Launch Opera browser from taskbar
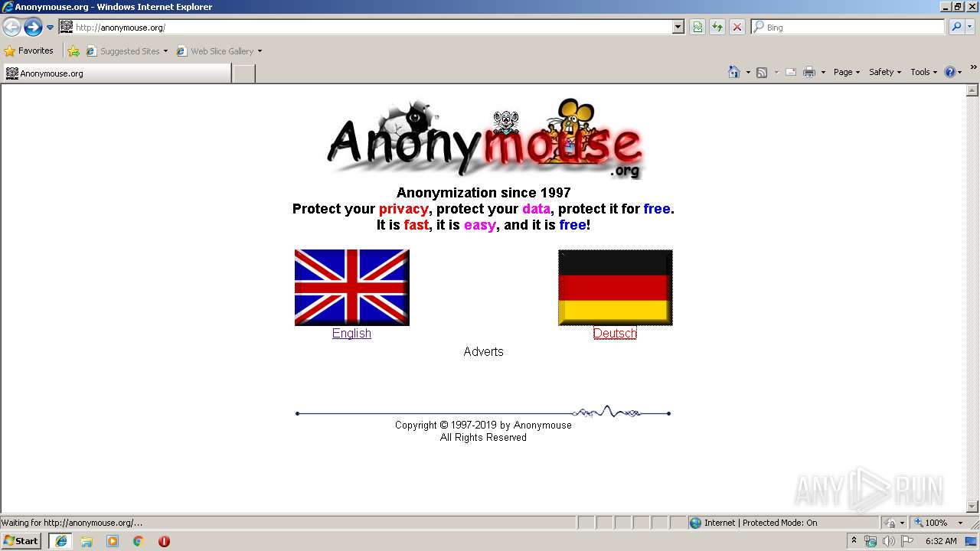The height and width of the screenshot is (551, 980). coord(164,541)
